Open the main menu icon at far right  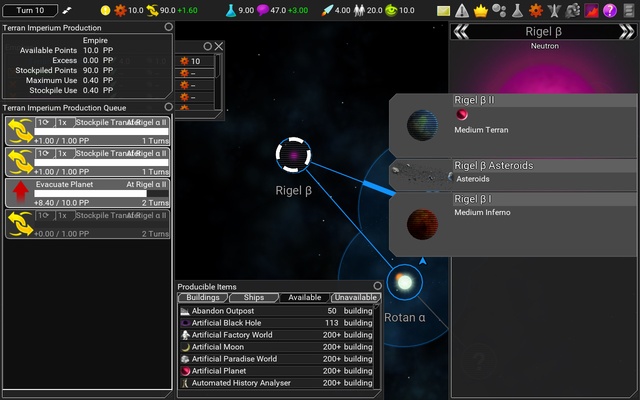pyautogui.click(x=629, y=11)
